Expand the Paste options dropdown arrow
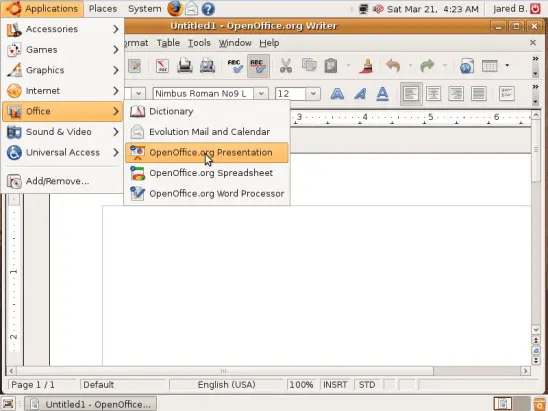The image size is (548, 411). point(348,65)
